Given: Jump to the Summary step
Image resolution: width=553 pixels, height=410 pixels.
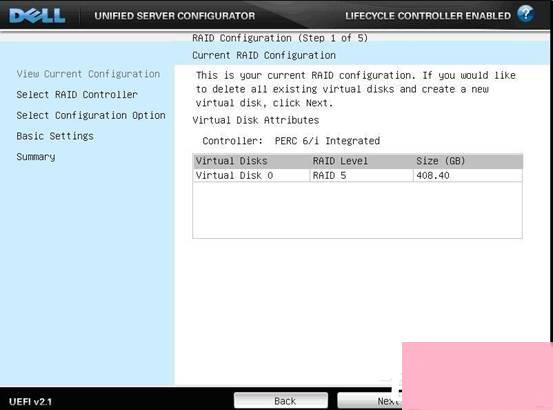Looking at the screenshot, I should [x=36, y=157].
